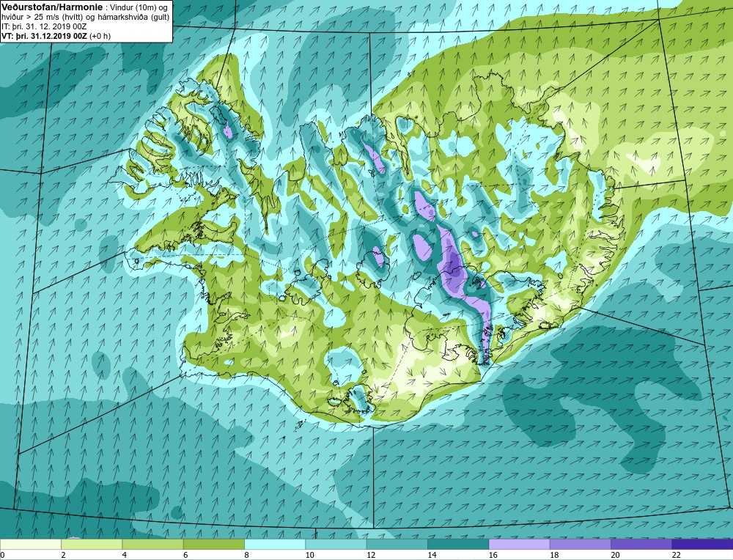Screen dimensions: 733x560
Task: Select the legend scale label '20'
Action: pyautogui.click(x=615, y=556)
